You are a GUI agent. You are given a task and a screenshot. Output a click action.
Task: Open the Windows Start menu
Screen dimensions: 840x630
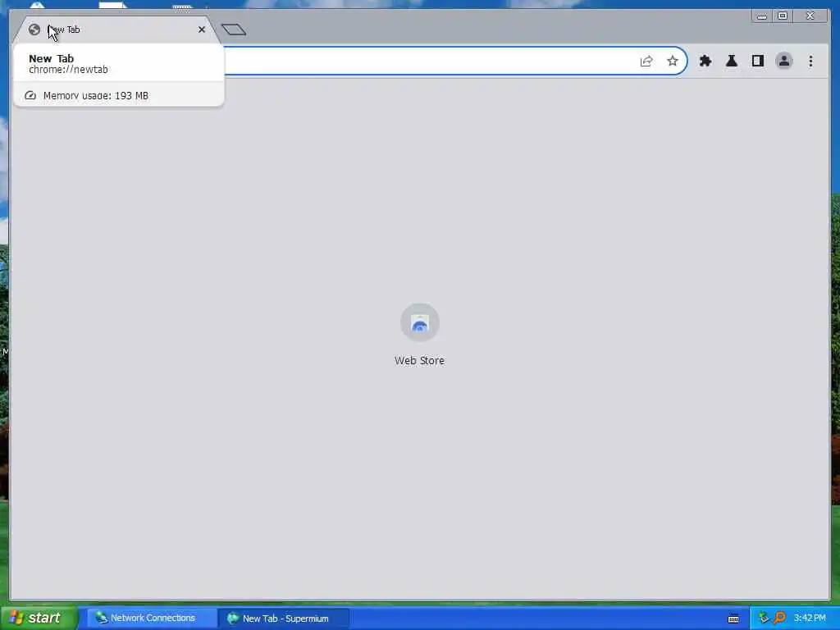pos(39,618)
